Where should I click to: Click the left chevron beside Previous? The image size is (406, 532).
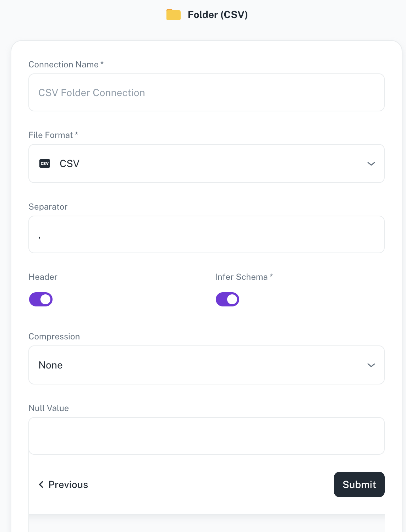tap(41, 484)
